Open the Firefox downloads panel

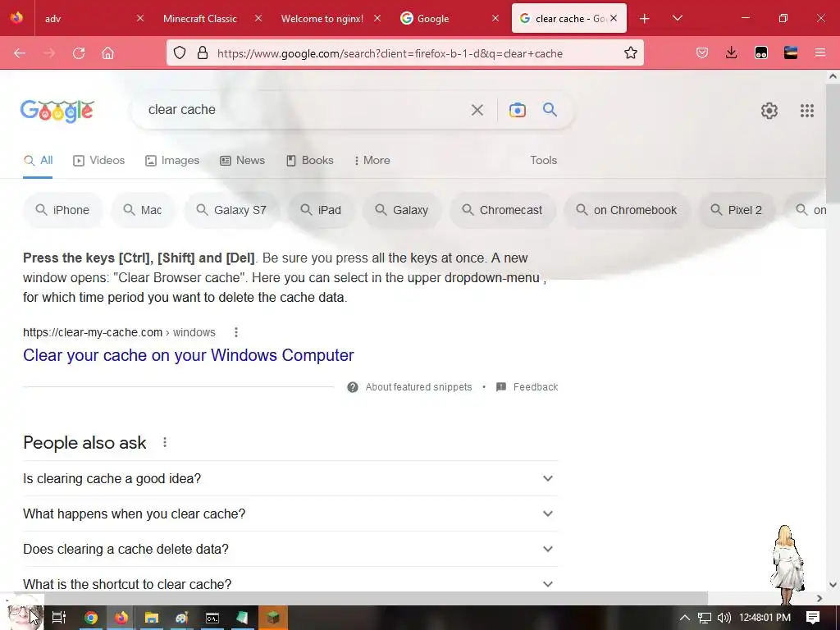click(731, 53)
